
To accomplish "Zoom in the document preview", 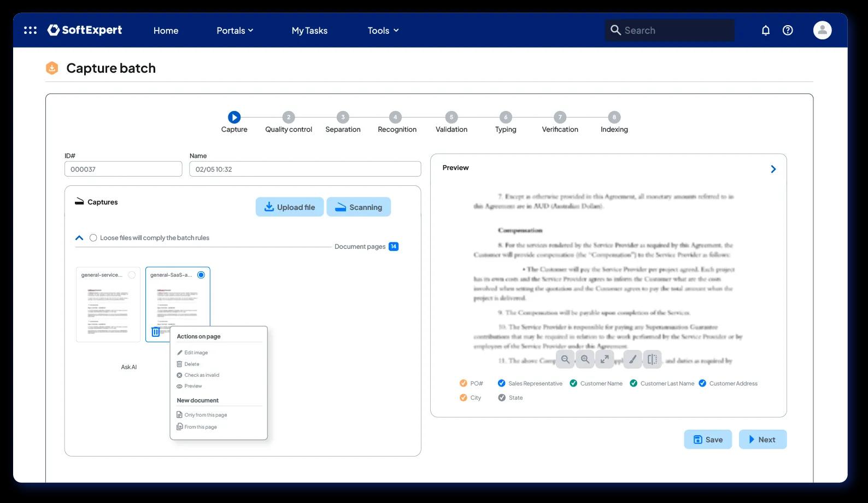I will coord(585,359).
